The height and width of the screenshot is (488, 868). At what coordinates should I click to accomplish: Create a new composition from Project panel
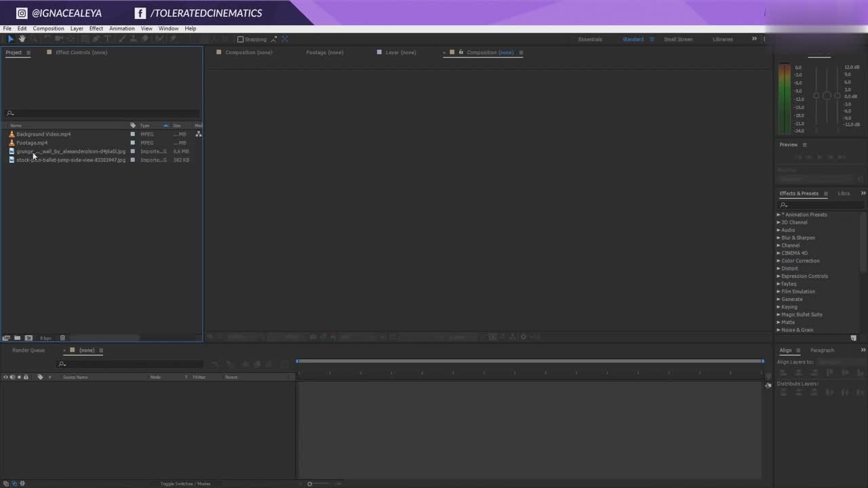pyautogui.click(x=28, y=338)
